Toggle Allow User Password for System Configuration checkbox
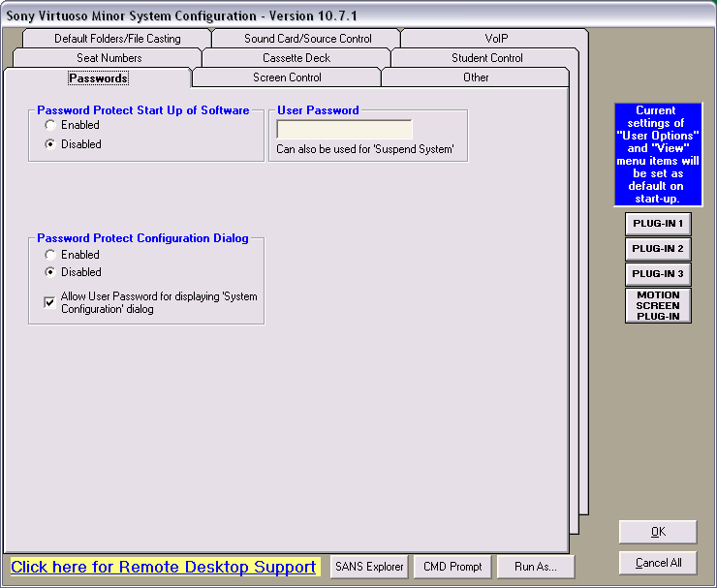The image size is (717, 588). point(49,302)
